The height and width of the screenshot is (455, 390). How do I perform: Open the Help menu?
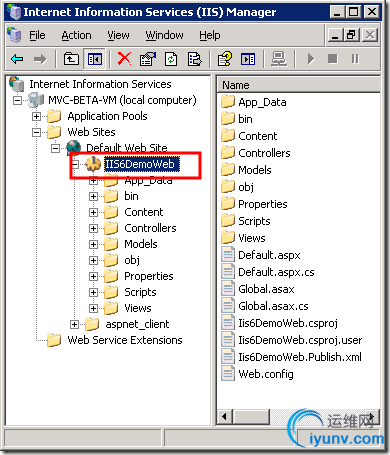[210, 35]
